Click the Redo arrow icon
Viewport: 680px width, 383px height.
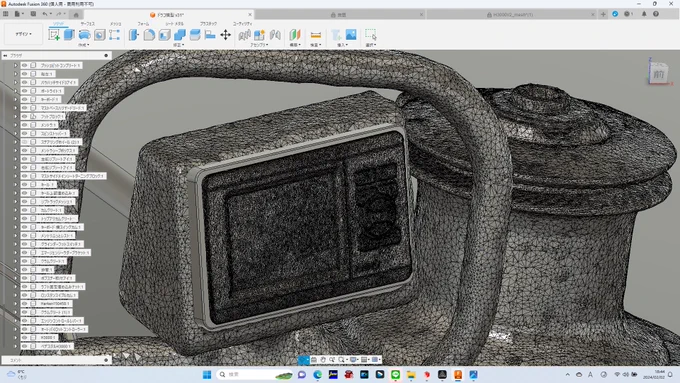(x=59, y=14)
